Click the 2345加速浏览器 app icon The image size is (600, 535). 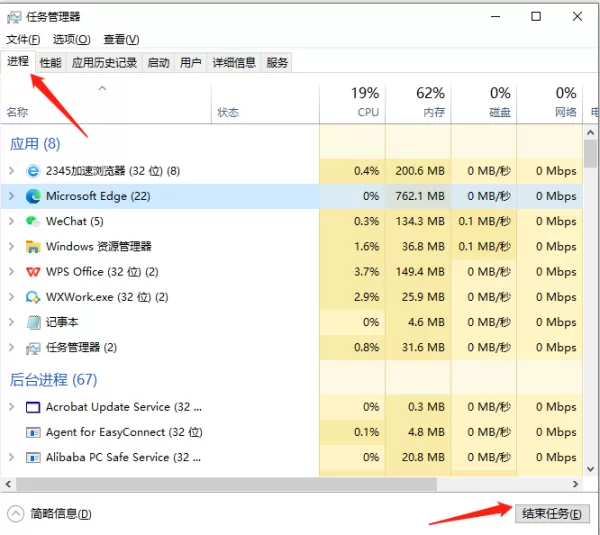(x=33, y=171)
